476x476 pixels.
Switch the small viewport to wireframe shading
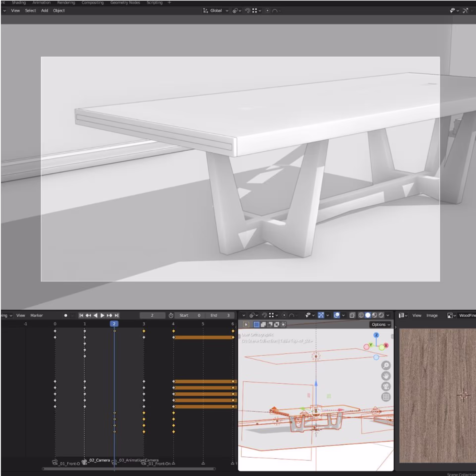tap(361, 315)
